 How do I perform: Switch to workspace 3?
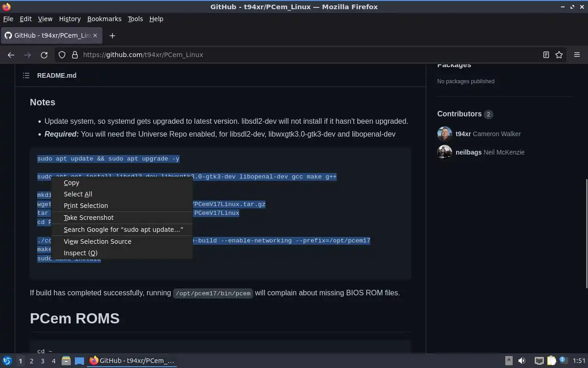click(42, 361)
